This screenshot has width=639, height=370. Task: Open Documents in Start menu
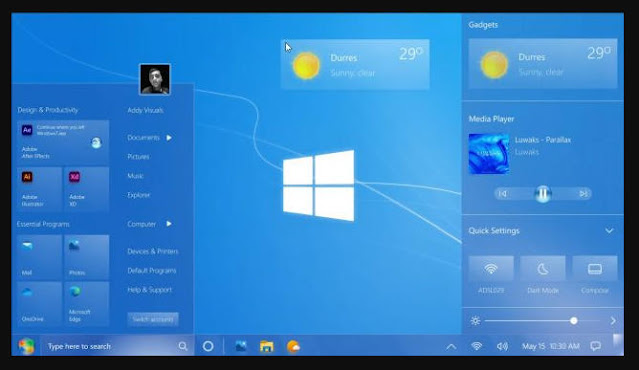[x=143, y=138]
